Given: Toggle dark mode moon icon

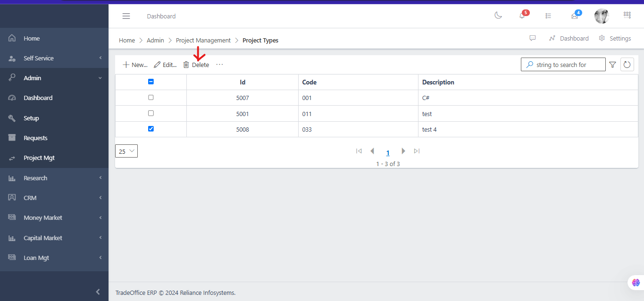Looking at the screenshot, I should coord(498,16).
